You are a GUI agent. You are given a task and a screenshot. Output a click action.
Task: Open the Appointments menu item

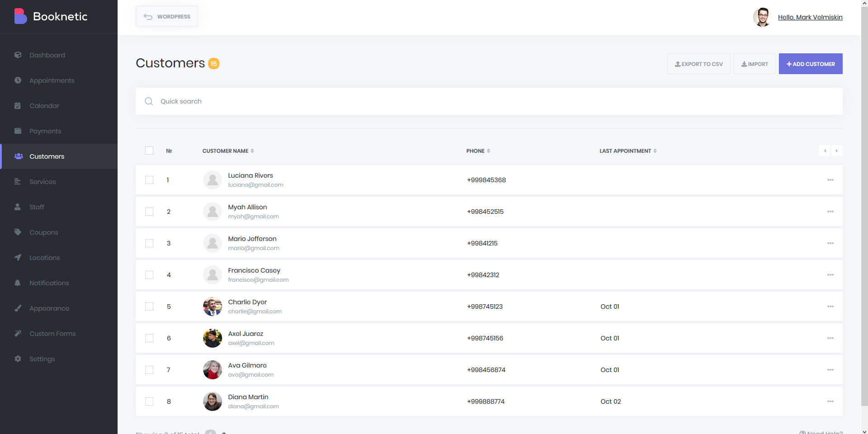click(x=59, y=80)
